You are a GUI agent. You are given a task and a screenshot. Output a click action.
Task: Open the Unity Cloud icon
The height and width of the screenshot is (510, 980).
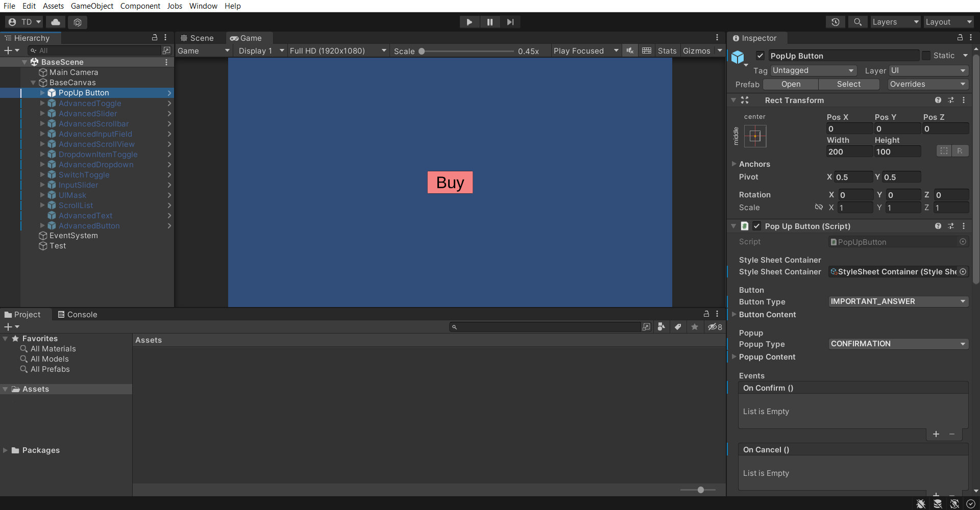pyautogui.click(x=56, y=22)
